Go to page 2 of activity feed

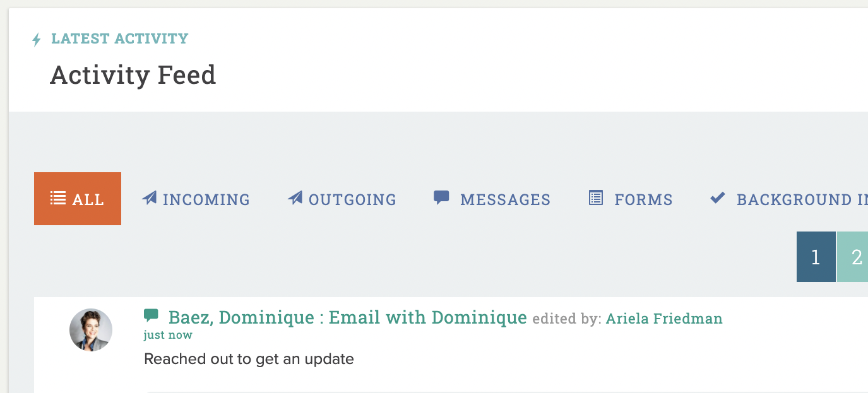coord(853,257)
